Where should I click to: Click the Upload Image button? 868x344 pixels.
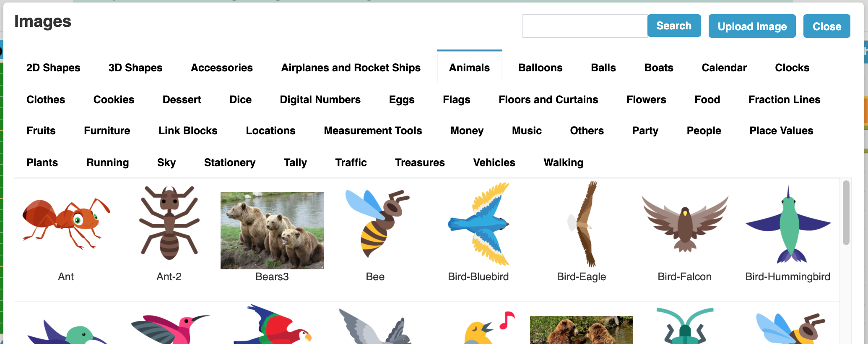coord(752,26)
